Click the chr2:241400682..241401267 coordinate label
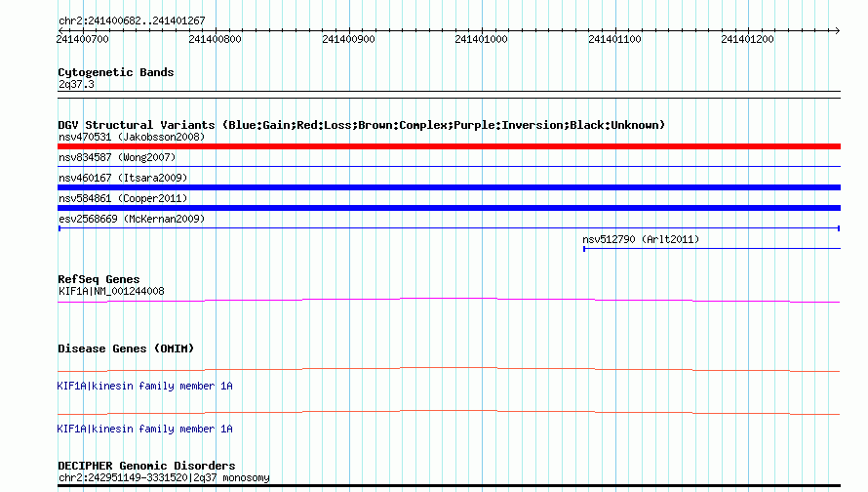Viewport: 868px width, 492px height. tap(132, 20)
